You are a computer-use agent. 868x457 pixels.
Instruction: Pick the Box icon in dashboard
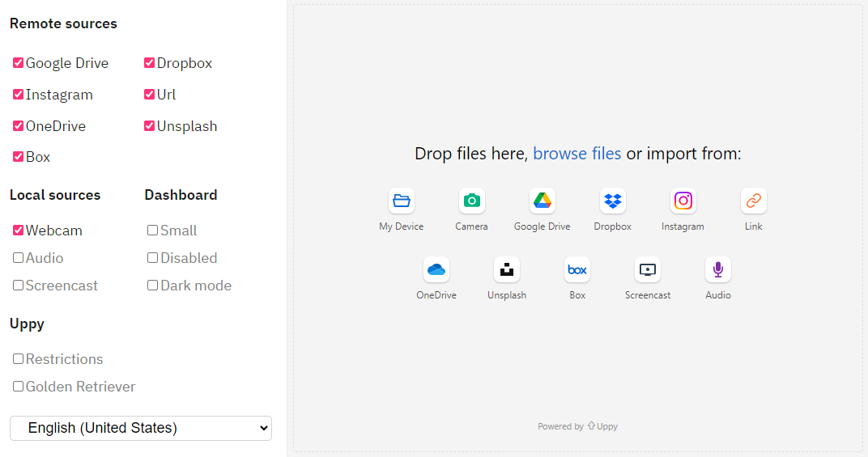click(x=577, y=269)
